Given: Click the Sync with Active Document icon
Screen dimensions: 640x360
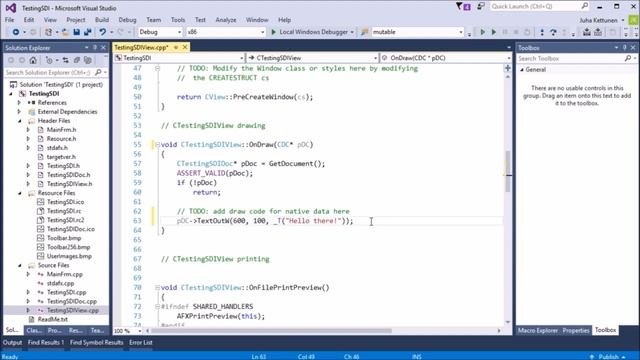Looking at the screenshot, I should [x=65, y=60].
